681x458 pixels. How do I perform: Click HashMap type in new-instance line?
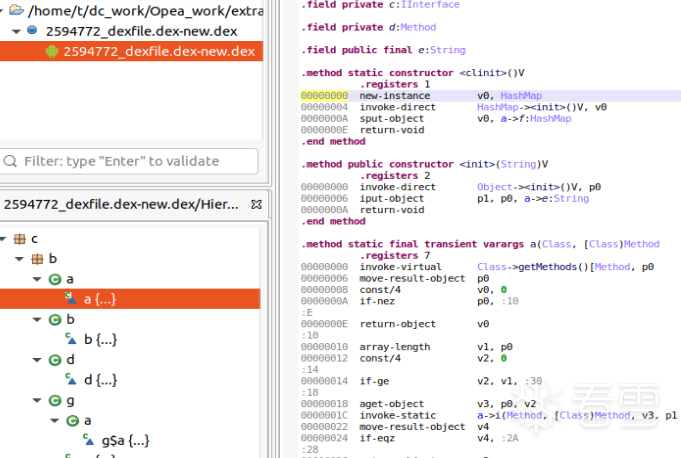coord(521,96)
